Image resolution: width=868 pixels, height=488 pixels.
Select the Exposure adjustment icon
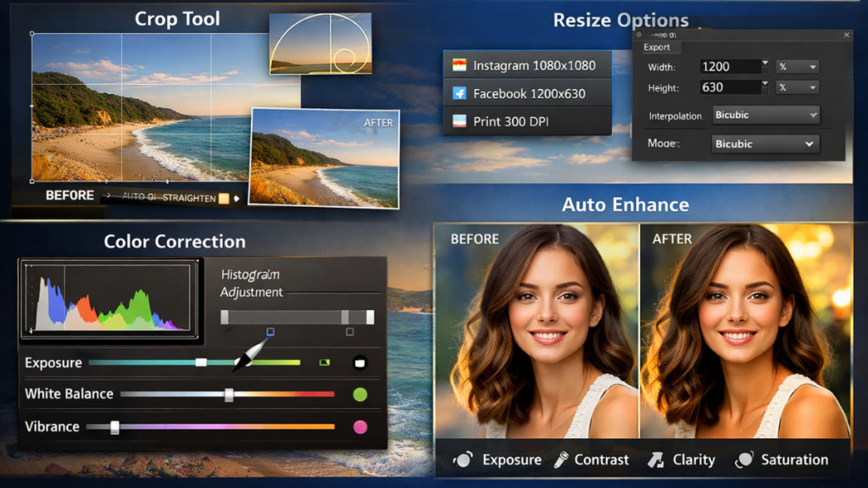[x=462, y=460]
